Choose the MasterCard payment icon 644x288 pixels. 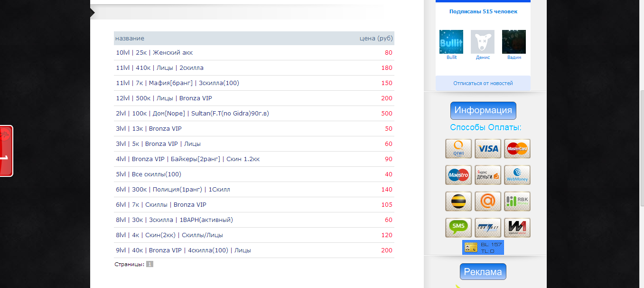517,149
